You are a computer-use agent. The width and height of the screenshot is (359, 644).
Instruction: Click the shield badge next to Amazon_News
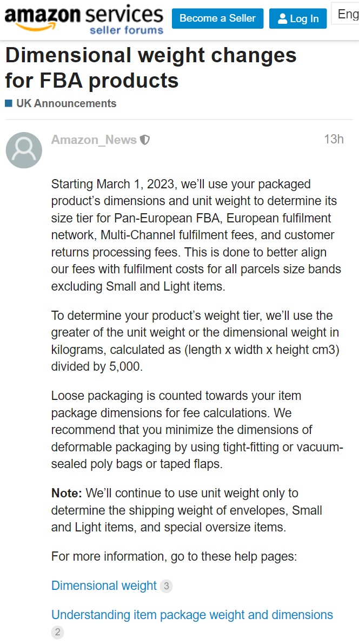click(x=145, y=139)
